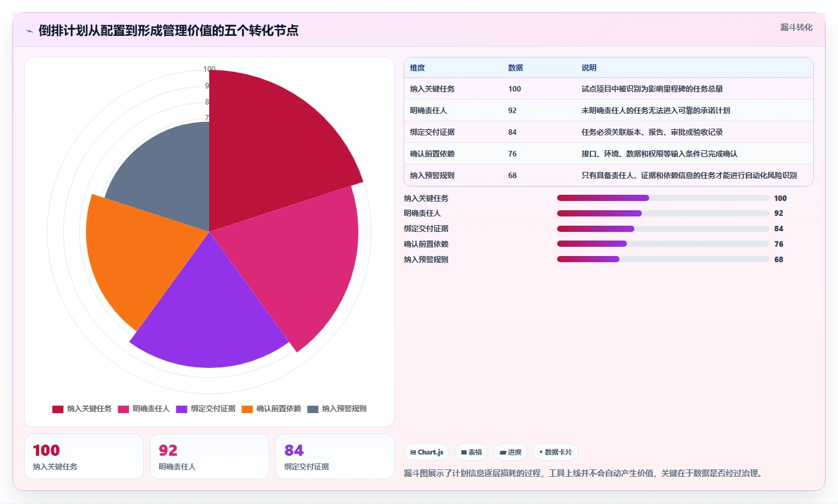This screenshot has height=504, width=838.
Task: Click the 明确责任人 cell in the table
Action: coord(429,111)
